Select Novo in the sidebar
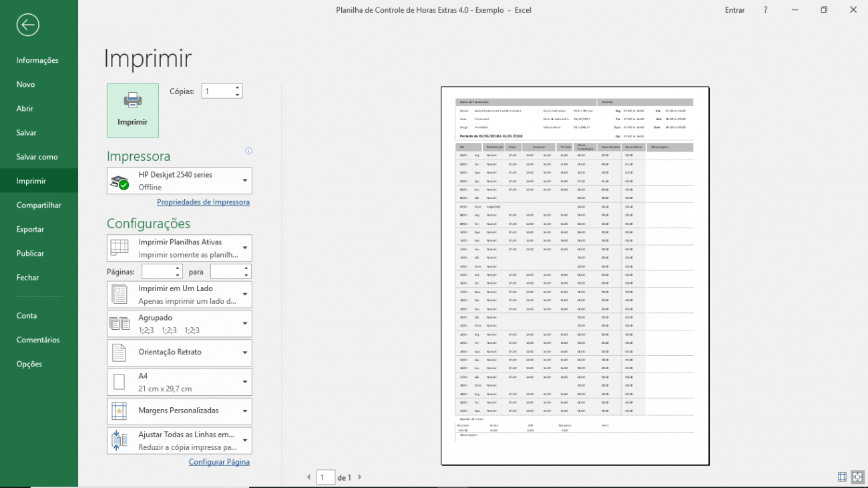Viewport: 868px width, 488px height. click(x=39, y=84)
